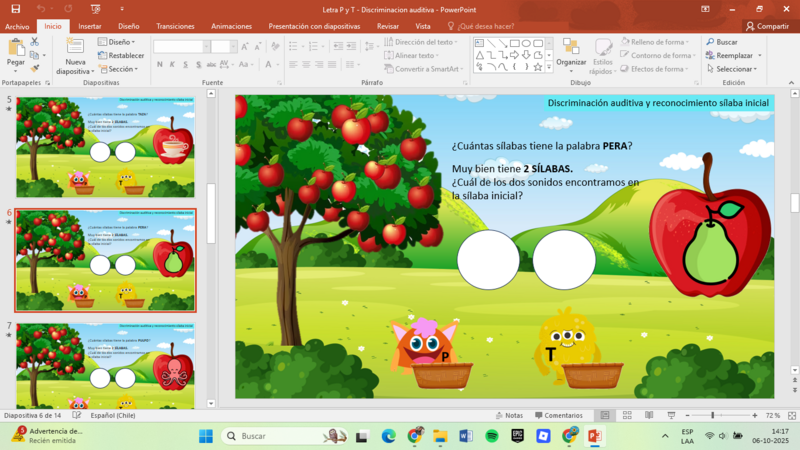Click the Nueva diapositiva slide icon
The height and width of the screenshot is (450, 800).
pyautogui.click(x=75, y=46)
